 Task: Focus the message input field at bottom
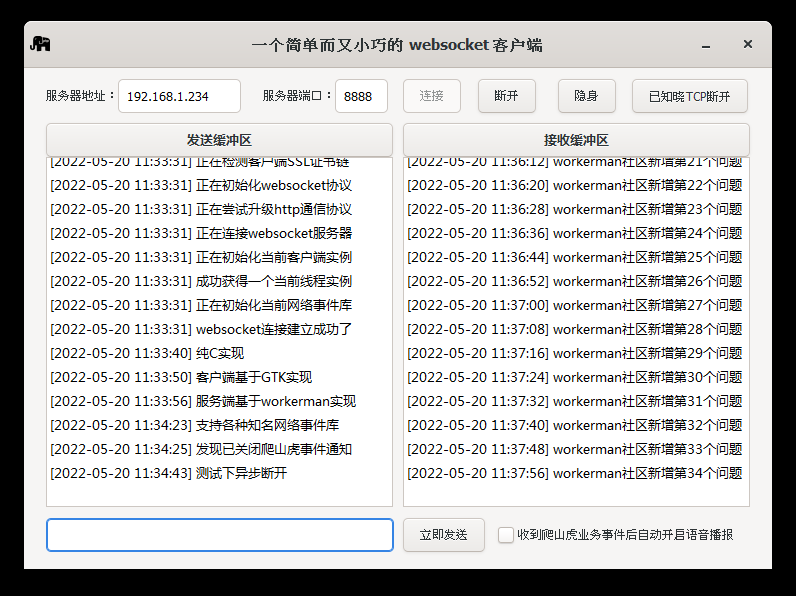click(220, 535)
